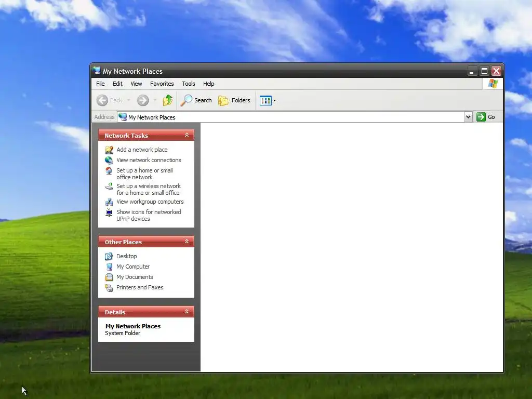Viewport: 532px width, 399px height.
Task: Click the View network connections icon
Action: [109, 160]
